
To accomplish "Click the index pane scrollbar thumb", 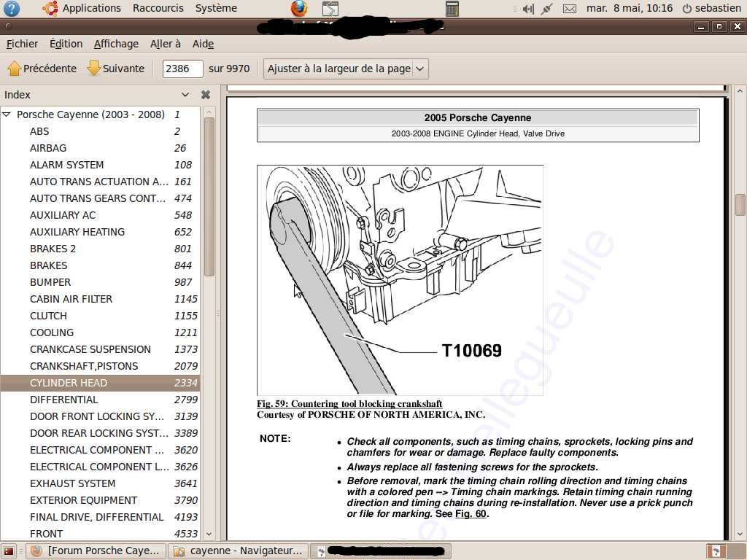I will coord(209,197).
